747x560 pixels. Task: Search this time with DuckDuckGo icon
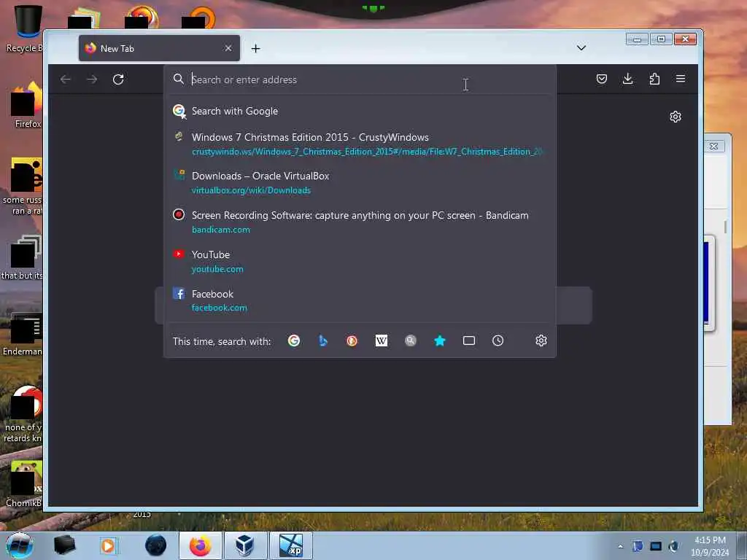(352, 341)
